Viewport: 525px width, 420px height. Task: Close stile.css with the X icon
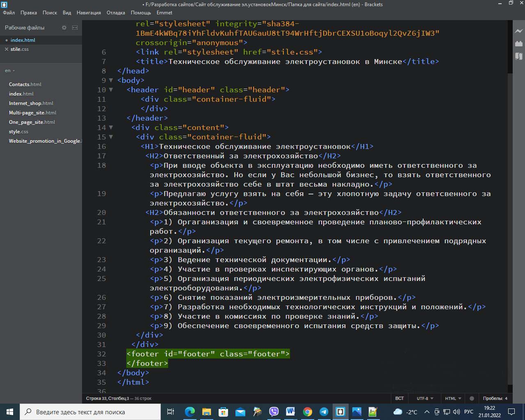click(x=6, y=49)
